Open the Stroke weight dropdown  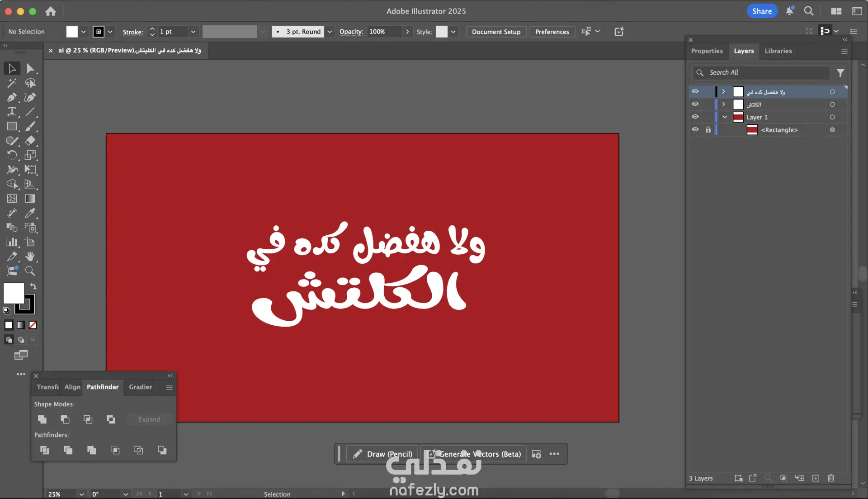point(193,32)
